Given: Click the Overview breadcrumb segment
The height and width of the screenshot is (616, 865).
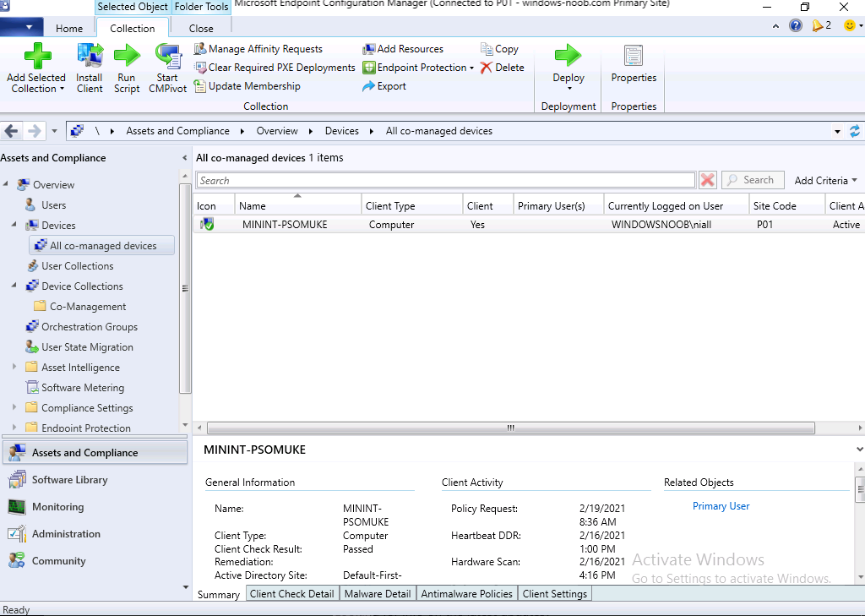Looking at the screenshot, I should [277, 131].
